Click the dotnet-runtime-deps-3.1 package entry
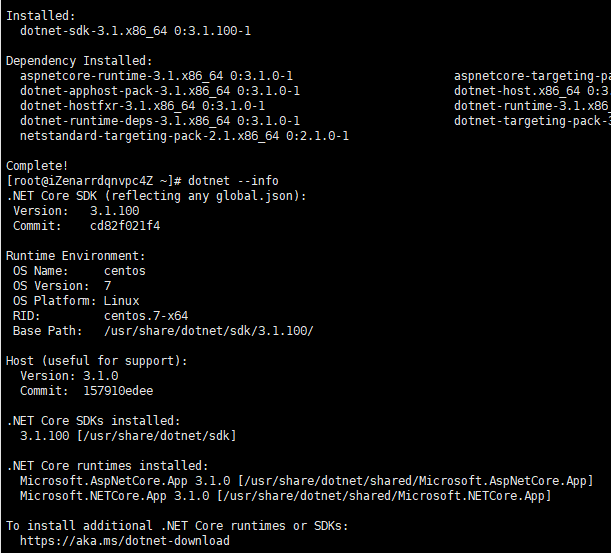Image resolution: width=611 pixels, height=553 pixels. (160, 121)
